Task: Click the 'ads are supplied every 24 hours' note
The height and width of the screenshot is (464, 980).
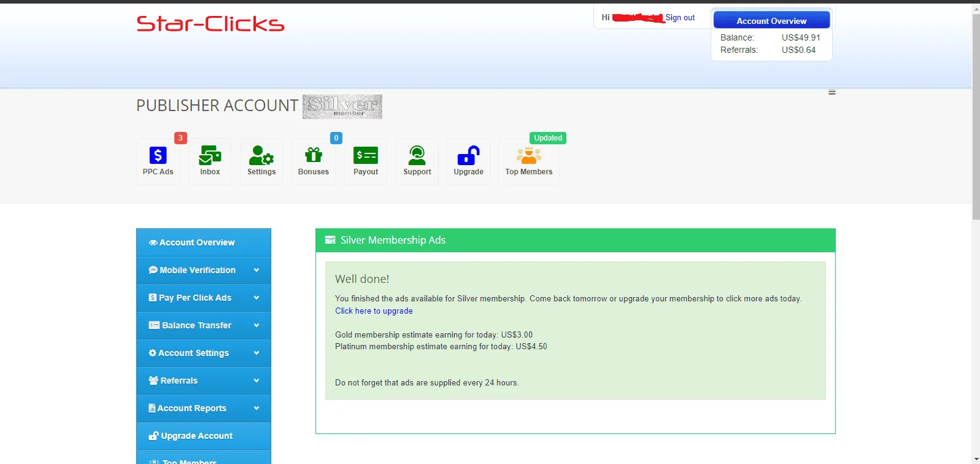Action: (426, 382)
